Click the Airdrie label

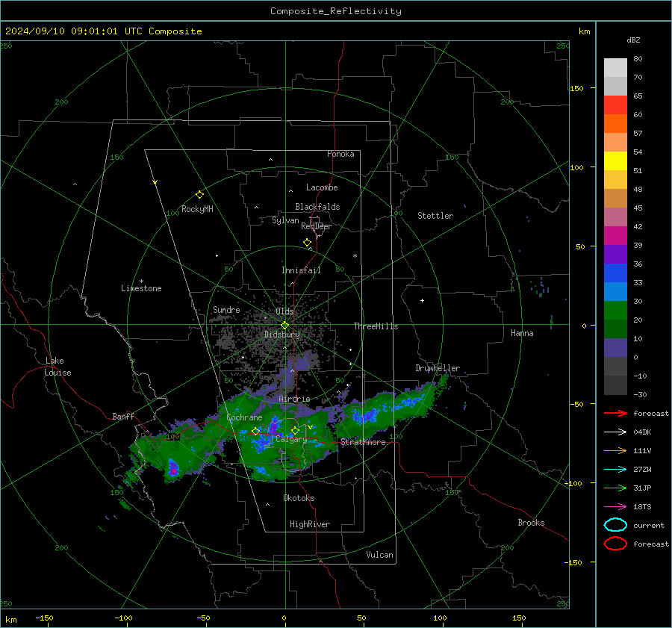coord(294,399)
